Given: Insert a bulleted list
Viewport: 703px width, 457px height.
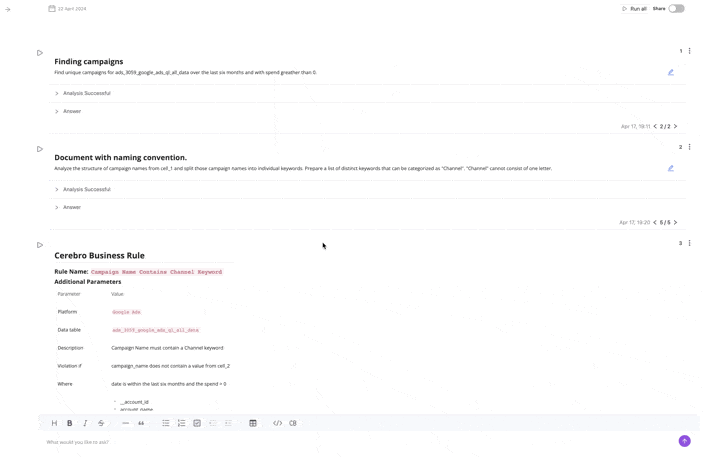Looking at the screenshot, I should tap(166, 423).
